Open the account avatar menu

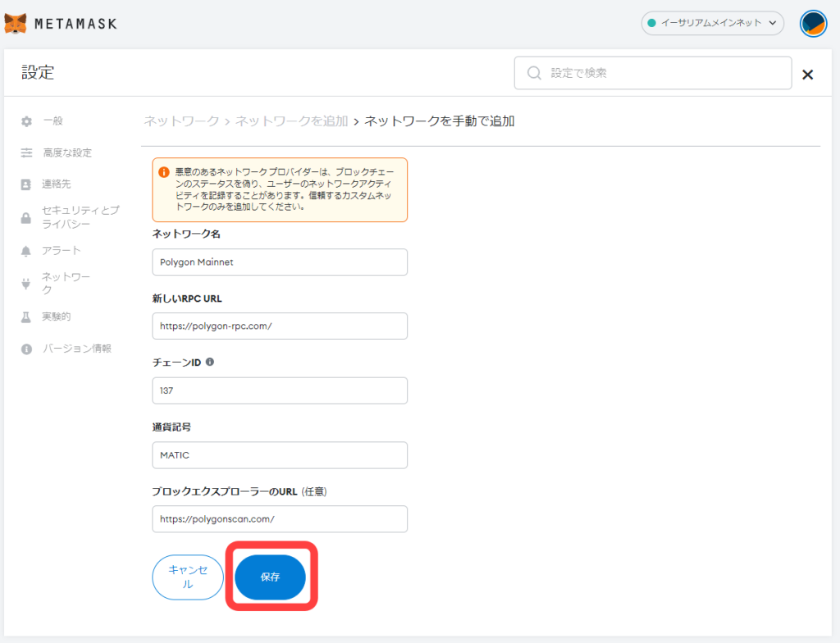coord(813,24)
